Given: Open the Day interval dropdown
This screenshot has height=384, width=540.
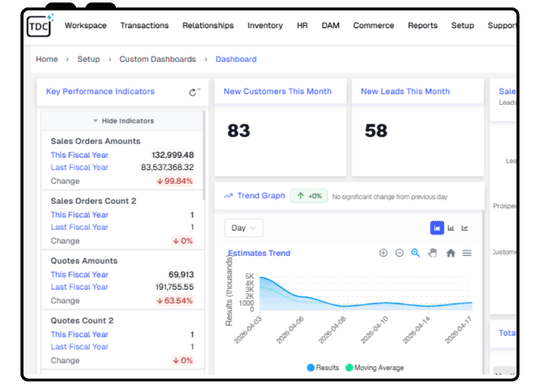Looking at the screenshot, I should pos(243,228).
